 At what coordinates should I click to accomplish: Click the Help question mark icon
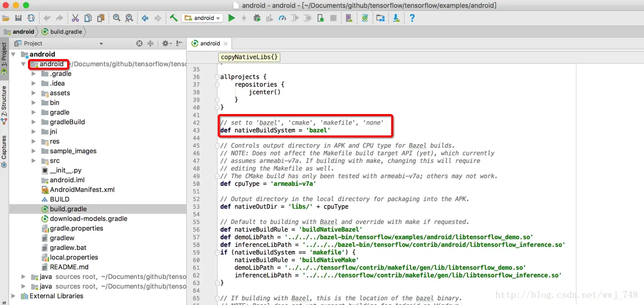412,18
